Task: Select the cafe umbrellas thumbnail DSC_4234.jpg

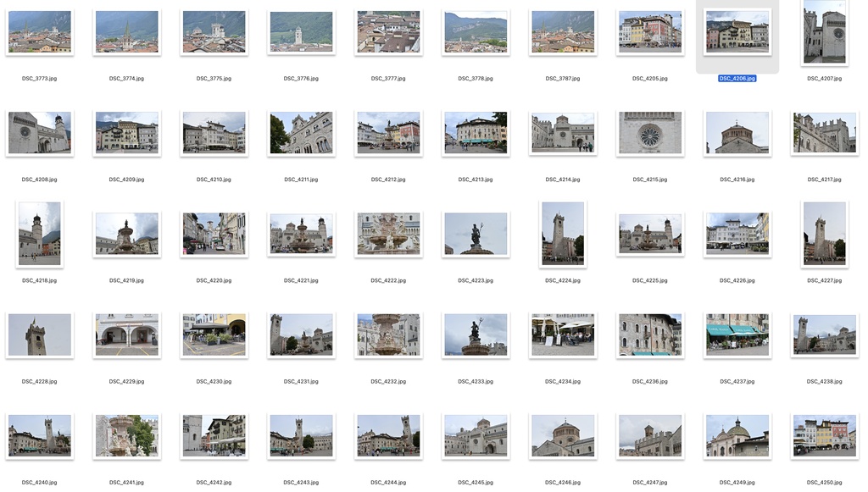Action: point(563,335)
